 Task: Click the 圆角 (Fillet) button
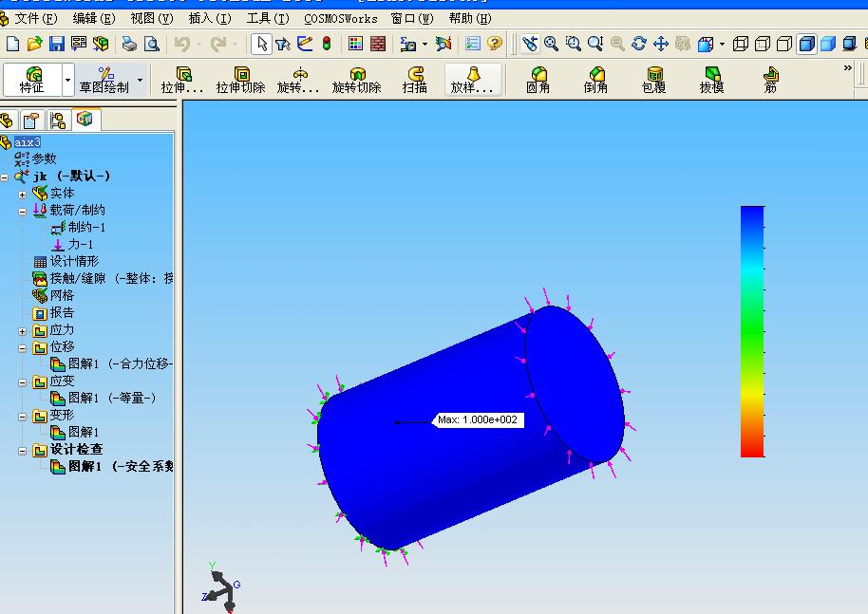(538, 80)
